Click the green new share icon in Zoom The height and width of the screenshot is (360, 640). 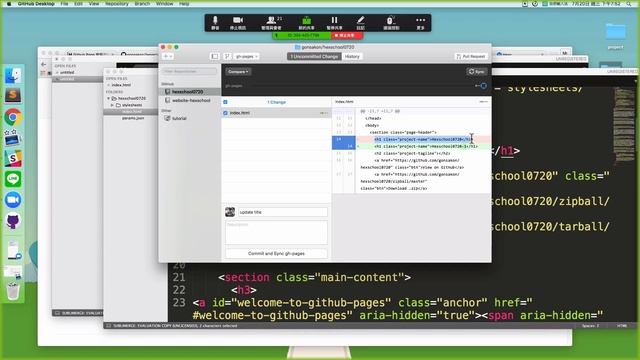pyautogui.click(x=307, y=23)
